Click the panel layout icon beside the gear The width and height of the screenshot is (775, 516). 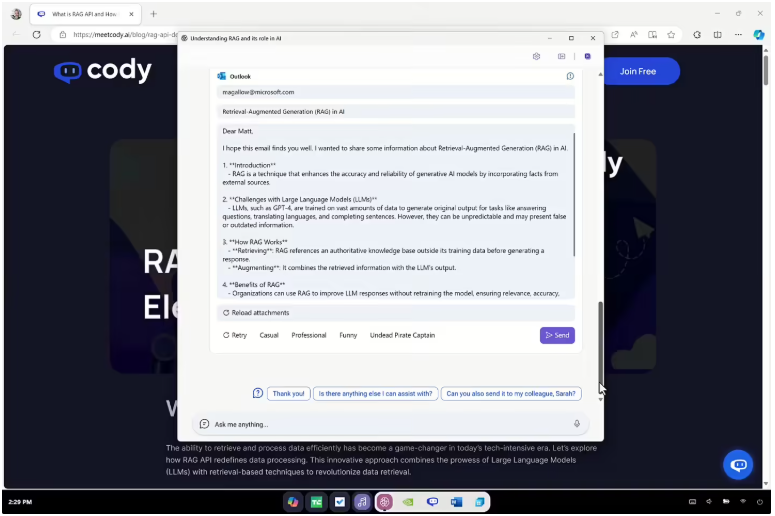coord(561,56)
